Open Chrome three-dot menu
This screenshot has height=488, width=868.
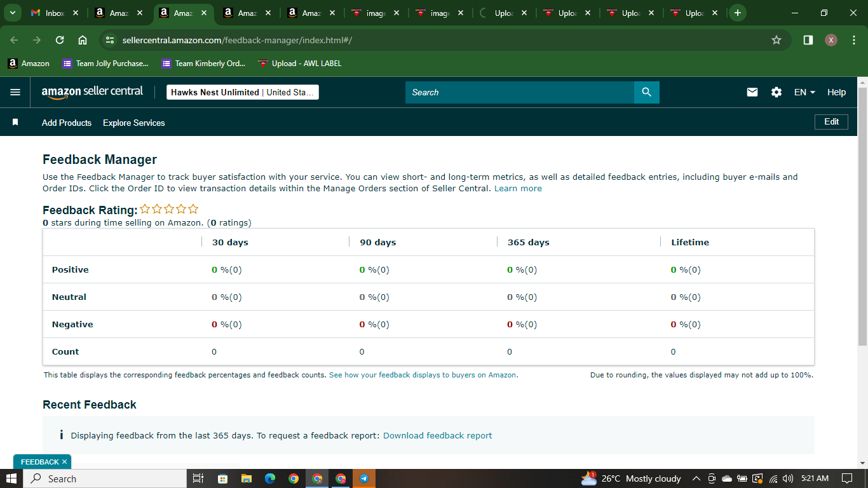pos(853,40)
